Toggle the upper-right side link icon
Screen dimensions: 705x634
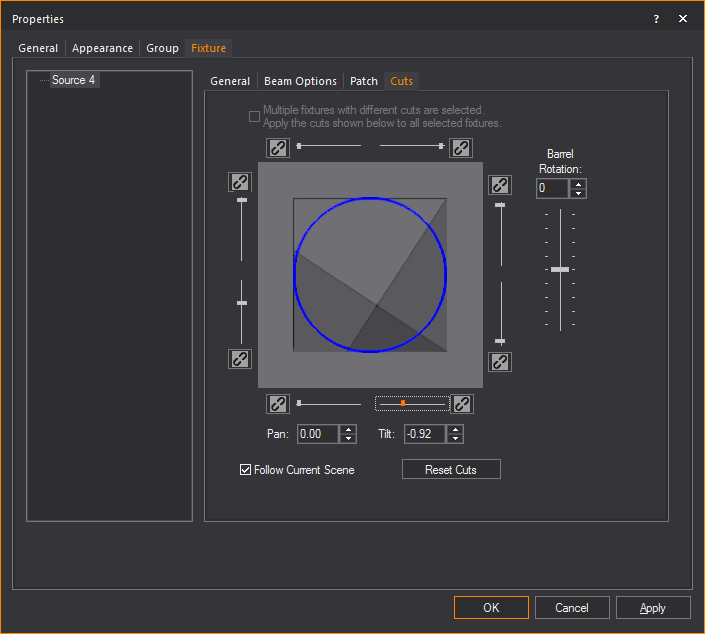(x=500, y=185)
